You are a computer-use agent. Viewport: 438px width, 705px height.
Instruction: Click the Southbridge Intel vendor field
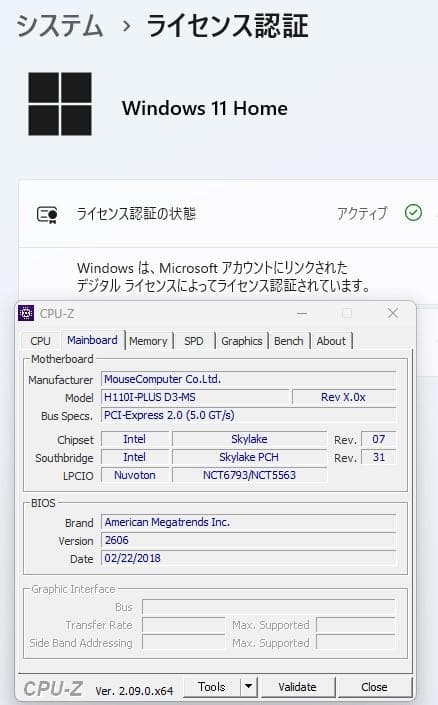point(135,457)
